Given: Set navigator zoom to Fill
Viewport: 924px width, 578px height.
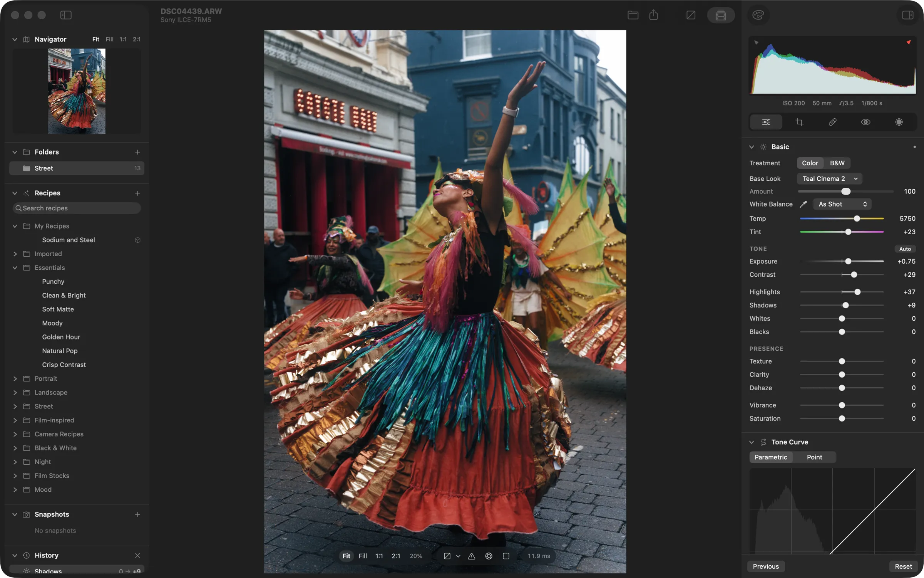Looking at the screenshot, I should 109,39.
